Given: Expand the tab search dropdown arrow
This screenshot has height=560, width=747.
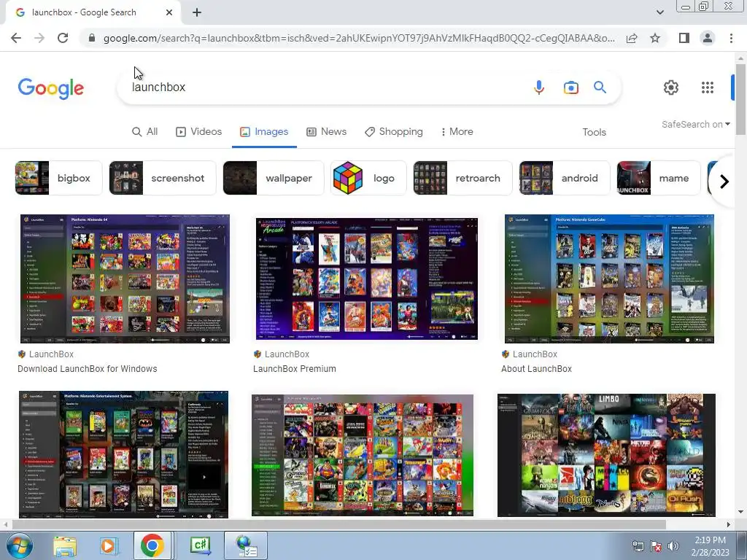Looking at the screenshot, I should tap(659, 12).
